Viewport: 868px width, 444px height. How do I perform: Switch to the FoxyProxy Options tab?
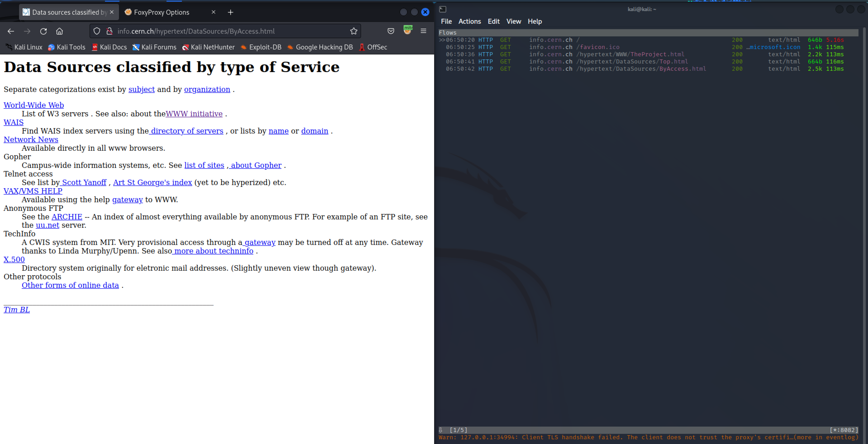click(x=162, y=12)
